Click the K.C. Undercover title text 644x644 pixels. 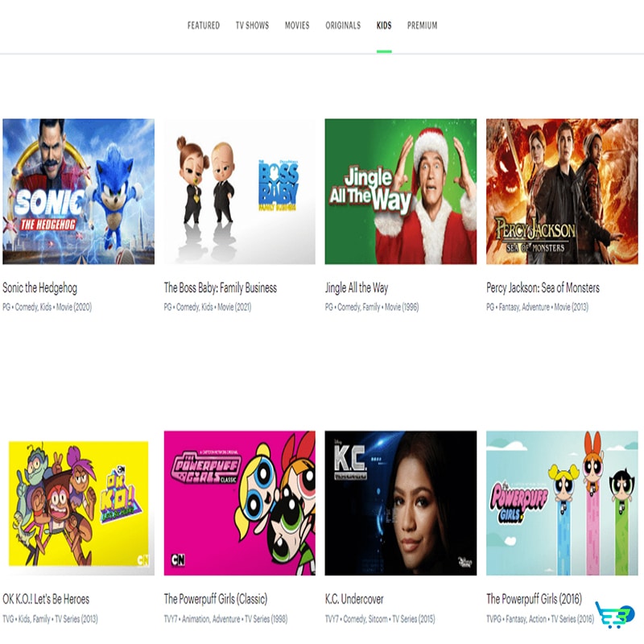click(x=354, y=599)
